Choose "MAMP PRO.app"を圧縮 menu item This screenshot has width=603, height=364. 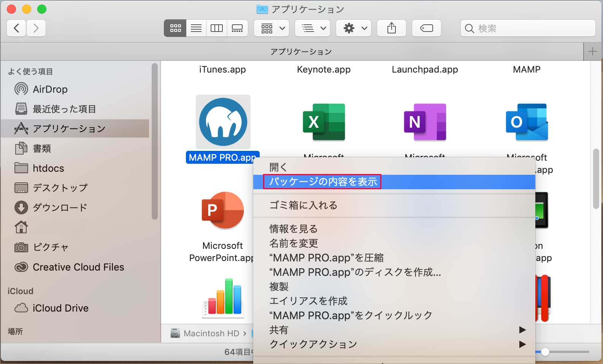point(394,258)
